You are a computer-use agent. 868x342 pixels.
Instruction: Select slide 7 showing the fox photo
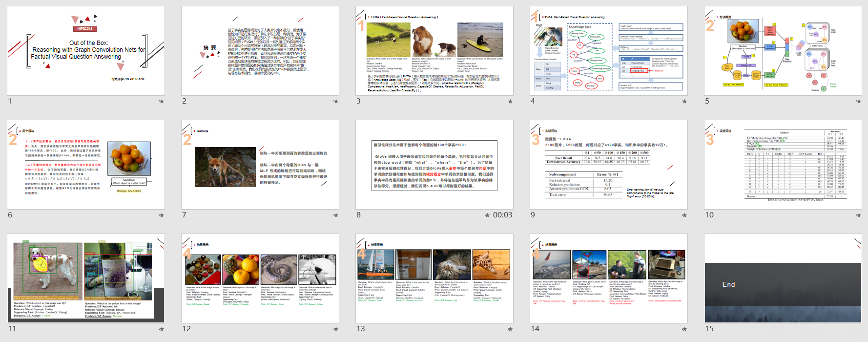[x=260, y=165]
